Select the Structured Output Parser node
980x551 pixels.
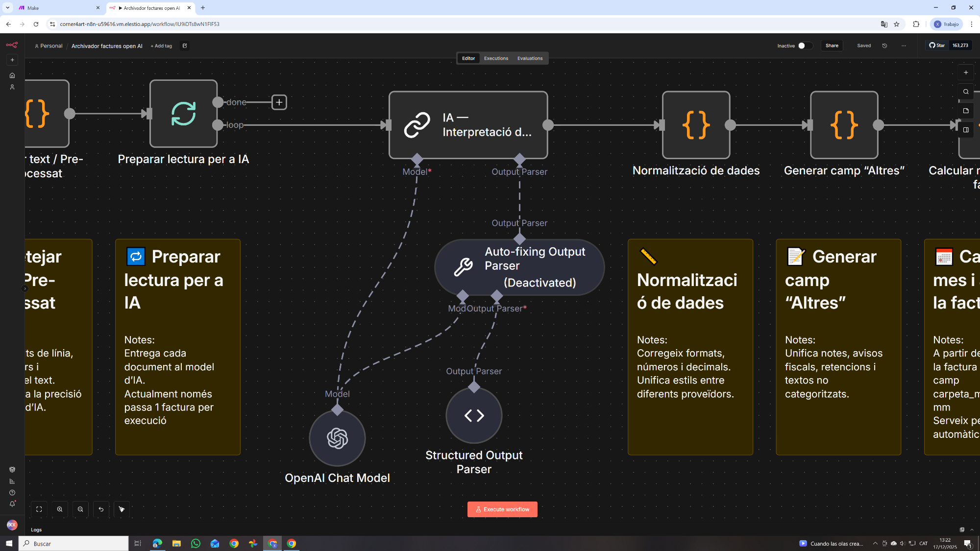tap(474, 416)
